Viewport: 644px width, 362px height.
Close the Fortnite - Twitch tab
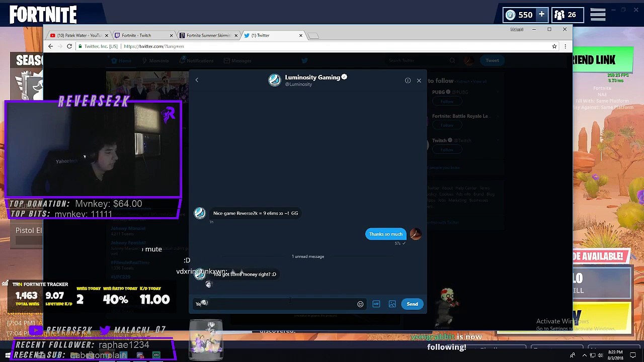(x=171, y=35)
